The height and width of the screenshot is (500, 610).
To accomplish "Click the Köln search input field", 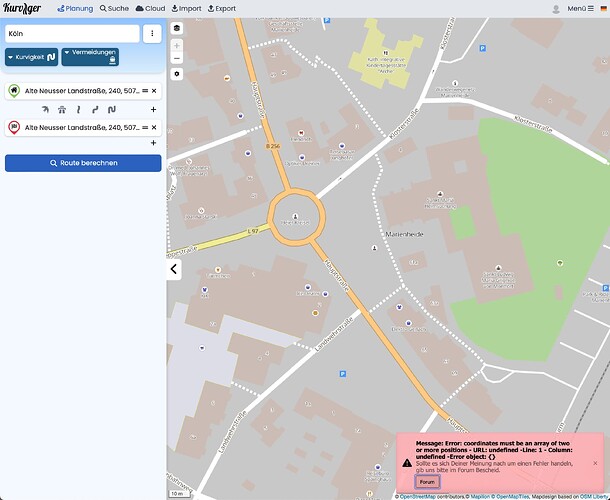I will (x=71, y=33).
